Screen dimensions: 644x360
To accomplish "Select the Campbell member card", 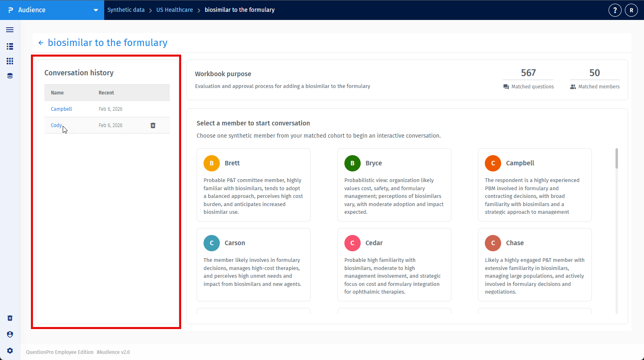I will pos(535,185).
